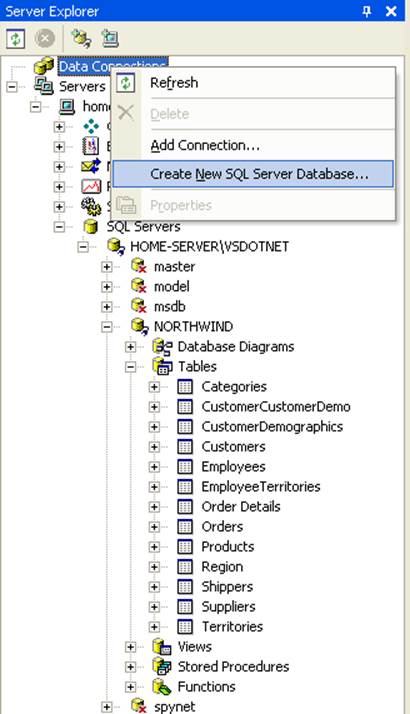Click the disabled Properties menu entry
Screen dimensions: 410x714
coord(253,205)
